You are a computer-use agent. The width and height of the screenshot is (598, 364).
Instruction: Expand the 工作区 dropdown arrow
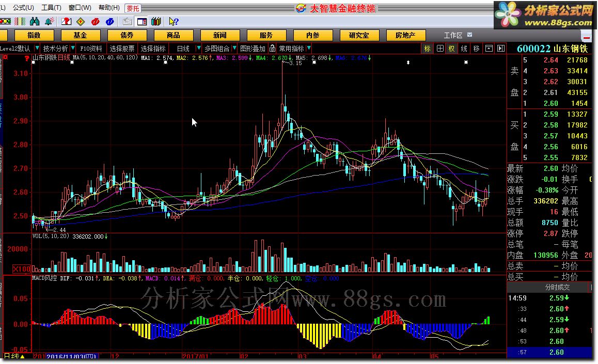coord(469,35)
